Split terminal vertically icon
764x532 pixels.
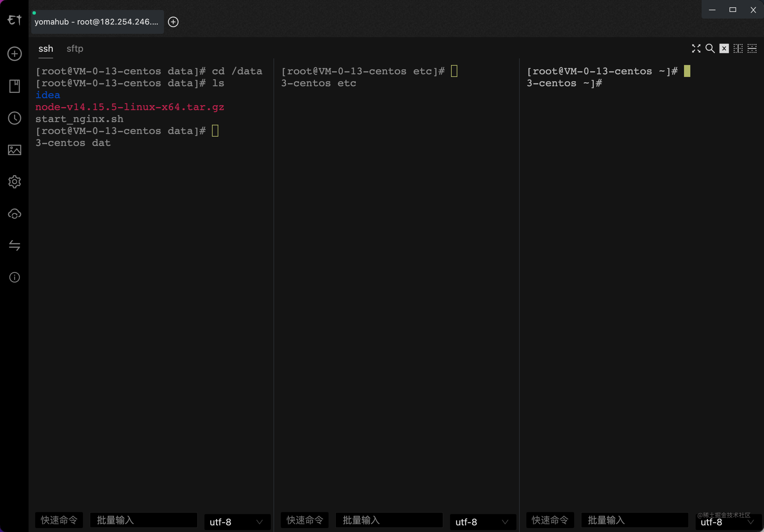[x=738, y=48]
